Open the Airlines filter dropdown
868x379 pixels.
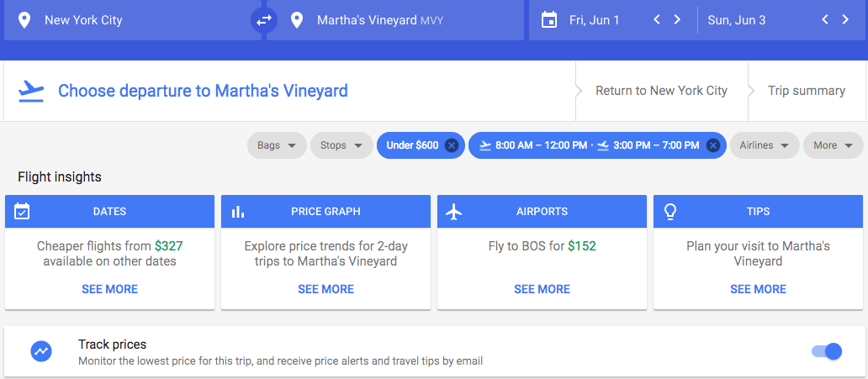click(765, 145)
